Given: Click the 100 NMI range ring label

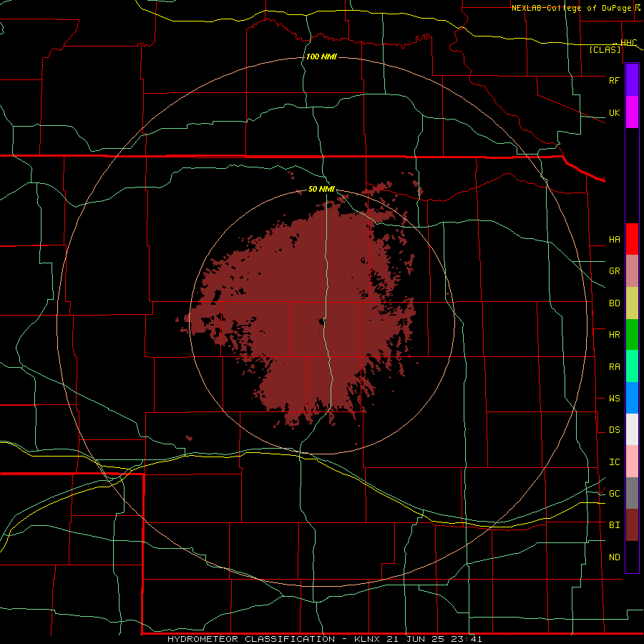Looking at the screenshot, I should [321, 57].
